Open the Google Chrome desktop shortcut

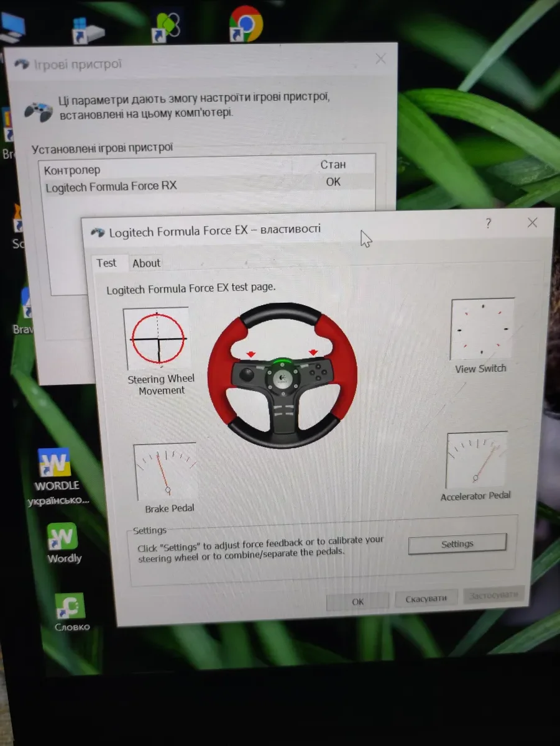246,24
